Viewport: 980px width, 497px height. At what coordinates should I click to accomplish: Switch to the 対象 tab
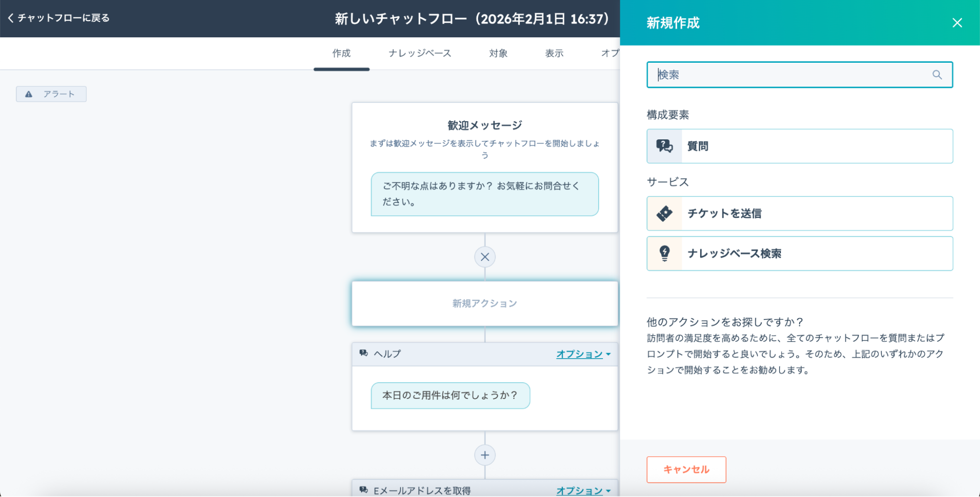click(498, 53)
